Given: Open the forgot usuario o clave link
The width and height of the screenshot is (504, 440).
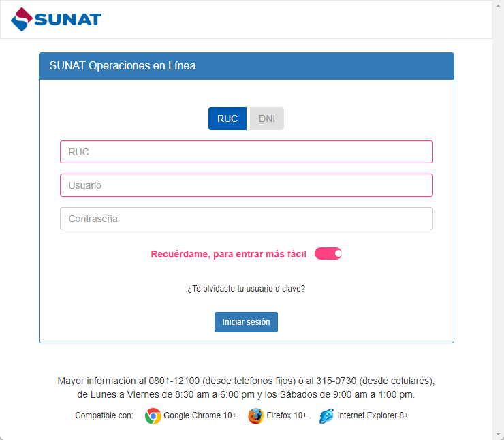Looking at the screenshot, I should pos(247,289).
